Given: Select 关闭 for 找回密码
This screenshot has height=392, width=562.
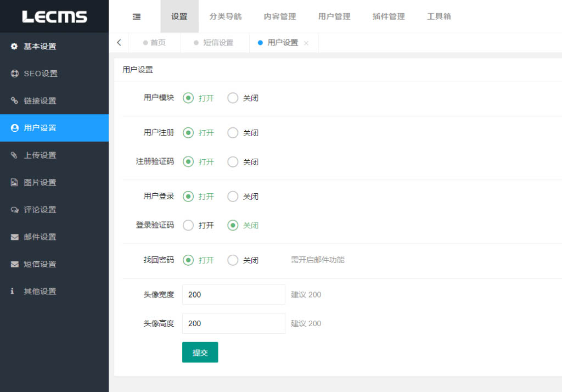Looking at the screenshot, I should tap(233, 260).
